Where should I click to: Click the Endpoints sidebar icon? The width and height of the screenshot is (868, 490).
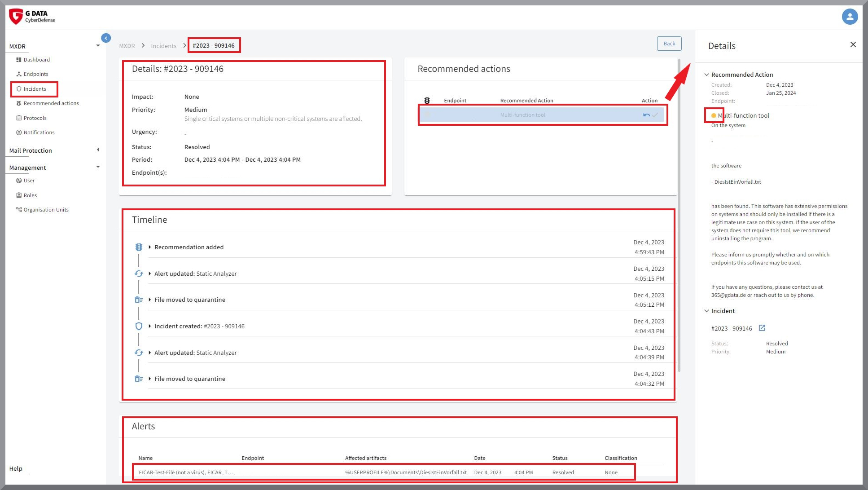coord(19,74)
